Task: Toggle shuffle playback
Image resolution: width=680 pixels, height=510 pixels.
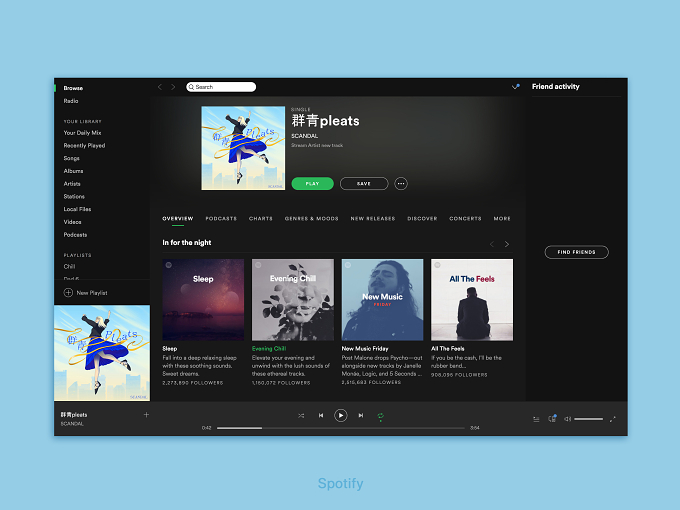Action: point(301,415)
